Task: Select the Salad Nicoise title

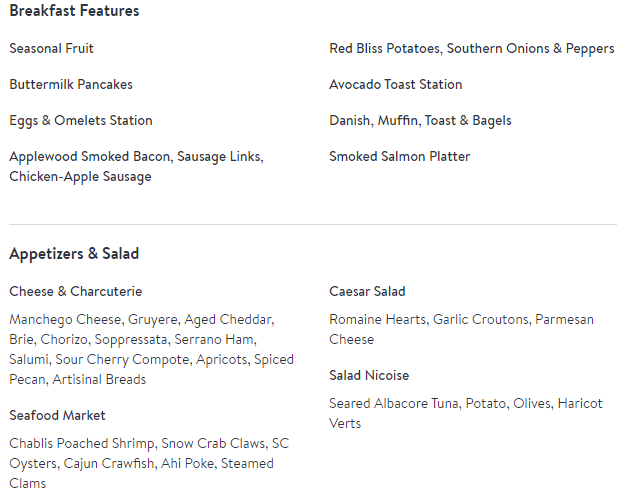Action: click(369, 375)
